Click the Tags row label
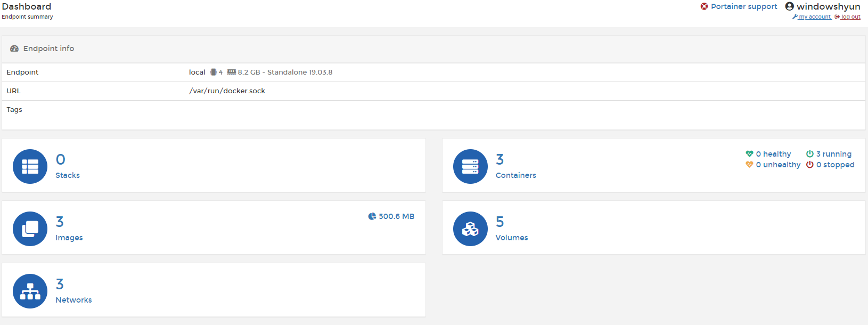The height and width of the screenshot is (325, 868). [14, 110]
